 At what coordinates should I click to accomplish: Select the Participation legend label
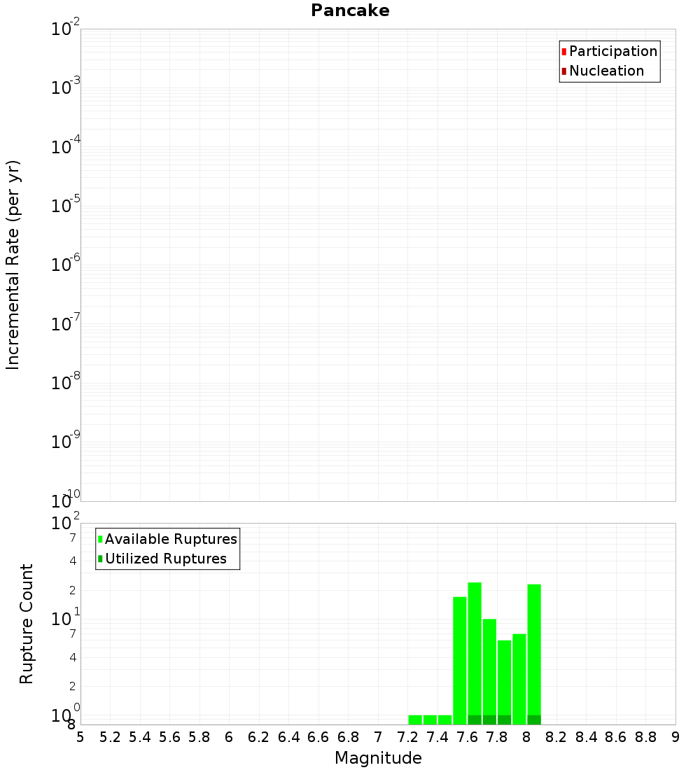(613, 51)
